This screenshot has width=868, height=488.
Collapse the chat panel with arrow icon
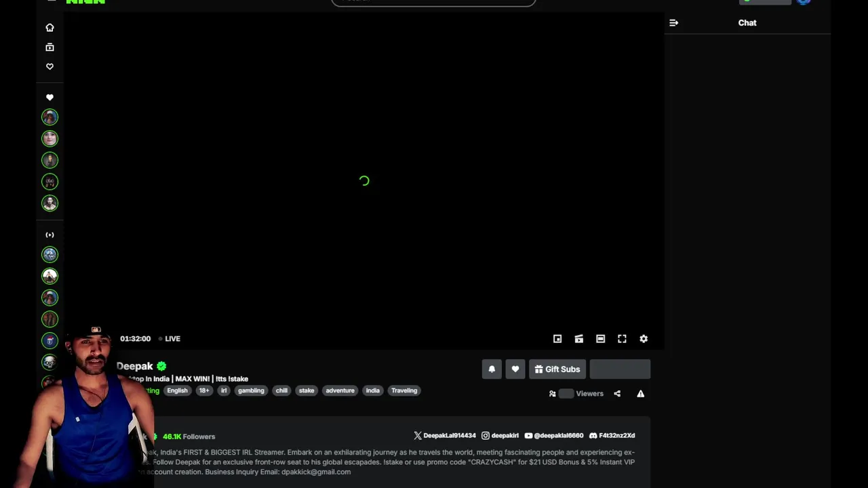[673, 23]
